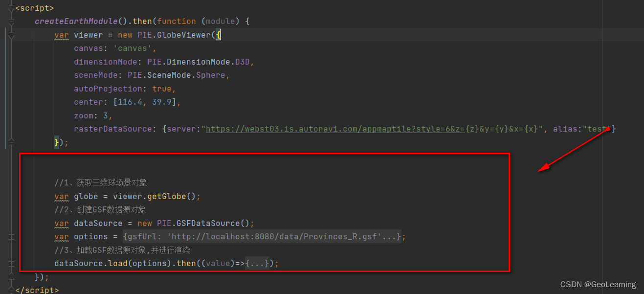Collapse the <script> tag fold marker
Viewport: 644px width, 294px height.
point(11,8)
